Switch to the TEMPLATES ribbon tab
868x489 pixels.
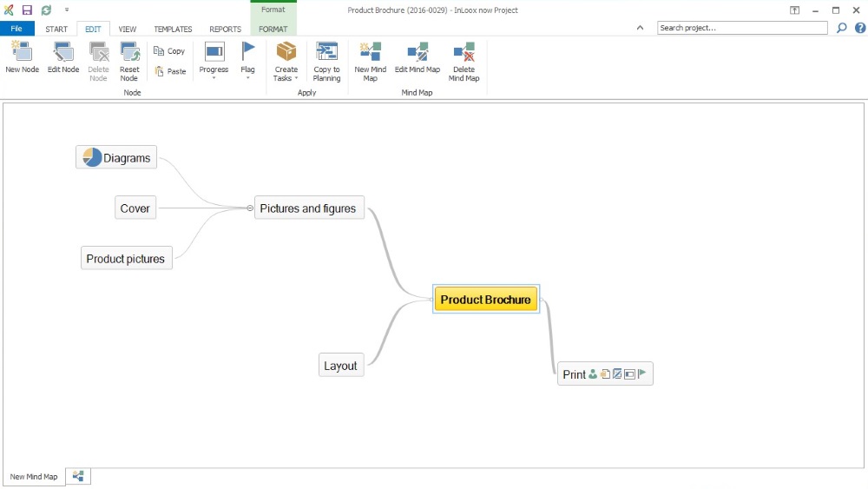[x=173, y=29]
